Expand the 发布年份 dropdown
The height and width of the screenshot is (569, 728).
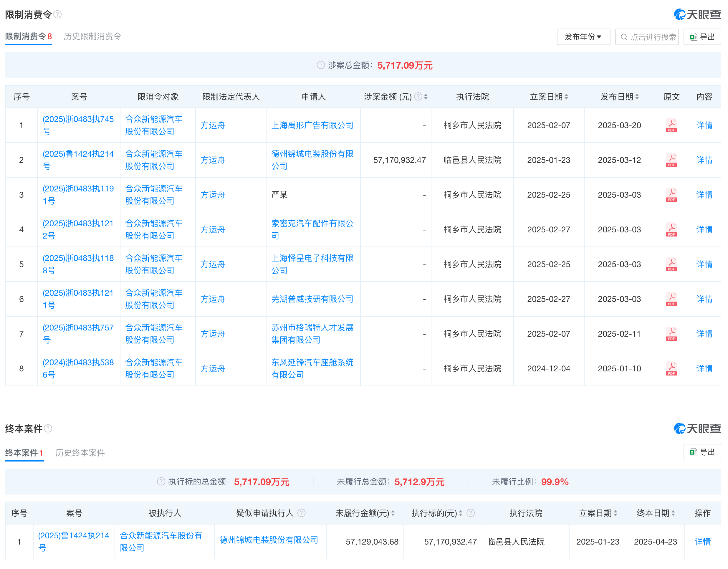pyautogui.click(x=583, y=37)
